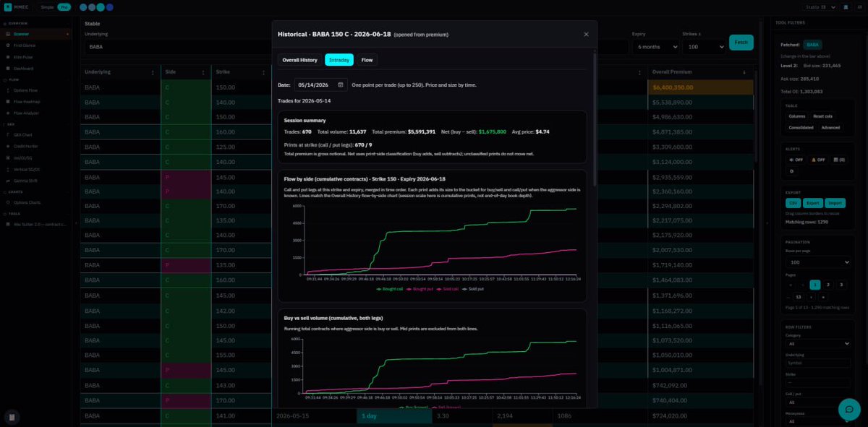Open the Expiry 6 months dropdown
Viewport: 868px width, 427px height.
655,46
